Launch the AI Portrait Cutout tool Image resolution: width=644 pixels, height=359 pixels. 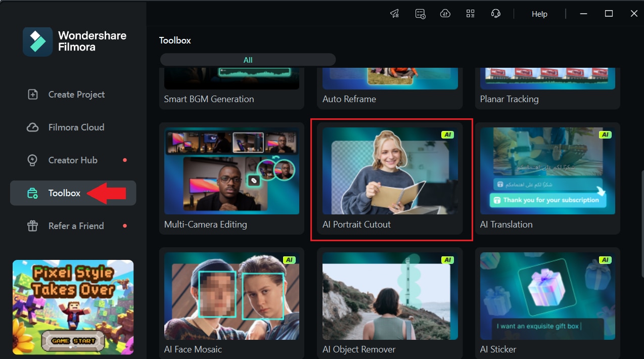(390, 178)
